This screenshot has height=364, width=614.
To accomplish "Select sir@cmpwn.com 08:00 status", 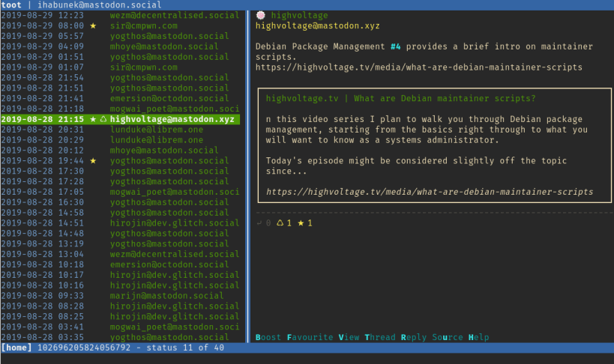I will pyautogui.click(x=120, y=25).
